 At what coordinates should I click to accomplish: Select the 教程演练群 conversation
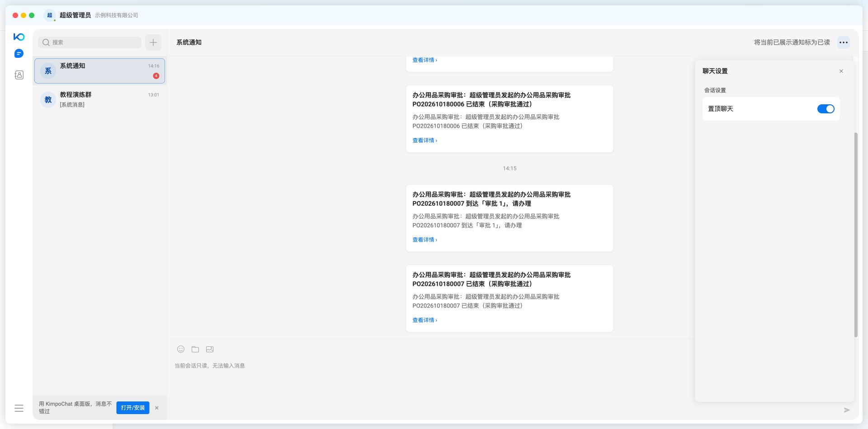pyautogui.click(x=99, y=100)
